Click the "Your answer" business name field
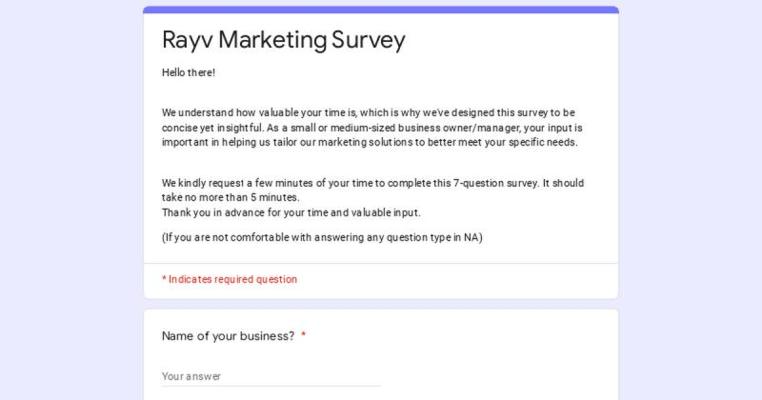762x400 pixels. click(270, 376)
